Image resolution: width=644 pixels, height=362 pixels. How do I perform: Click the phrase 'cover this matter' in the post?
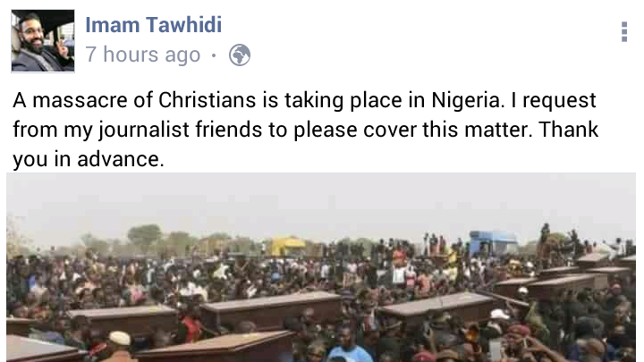click(448, 130)
